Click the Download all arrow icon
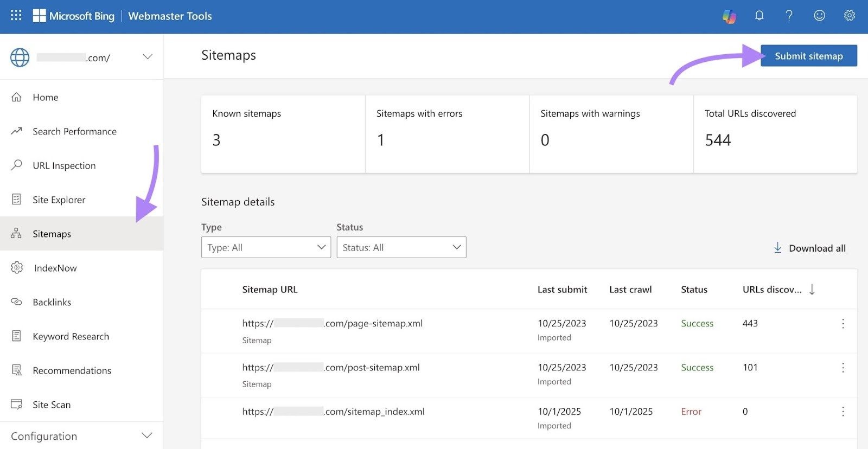 [x=777, y=248]
